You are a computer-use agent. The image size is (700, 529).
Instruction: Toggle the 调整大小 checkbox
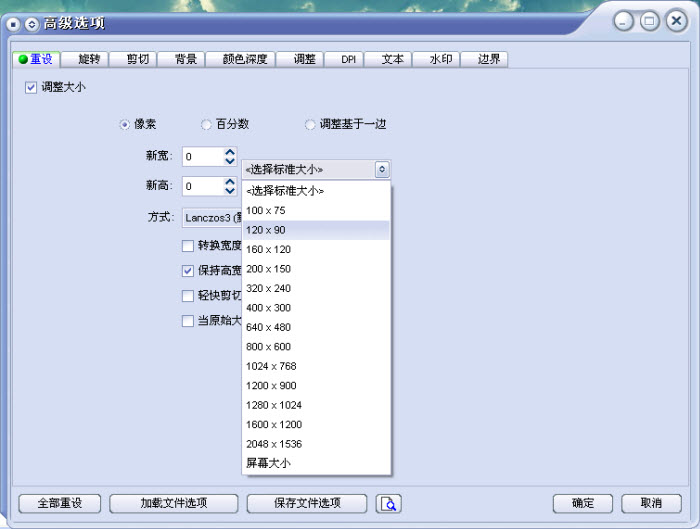tap(31, 87)
